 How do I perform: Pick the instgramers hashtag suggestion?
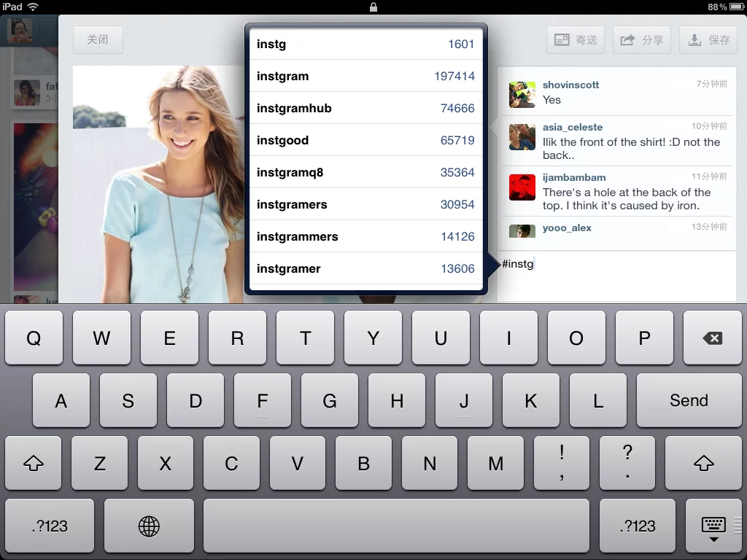pos(366,204)
